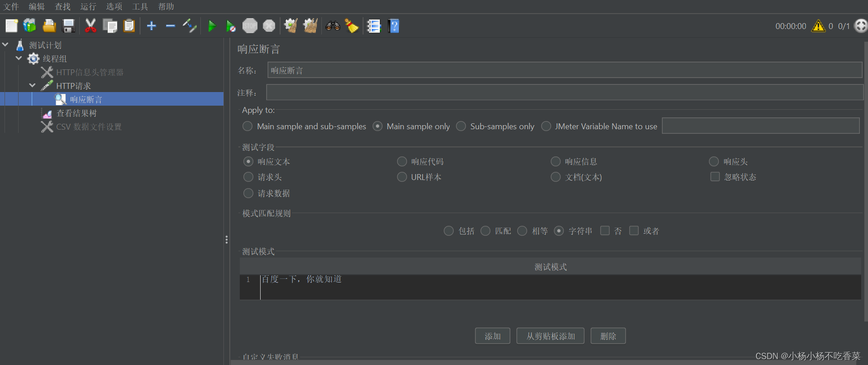Click the blue plus Expand All icon
The width and height of the screenshot is (868, 365).
click(x=151, y=26)
